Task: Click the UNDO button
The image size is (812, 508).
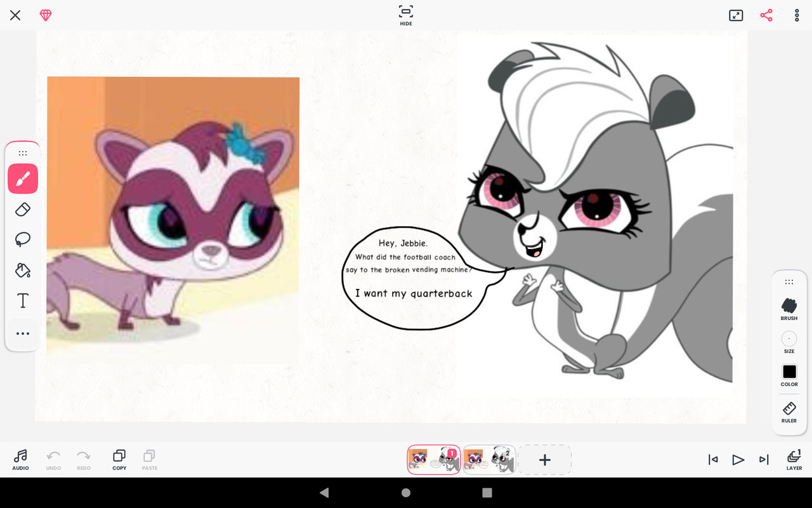Action: pyautogui.click(x=53, y=460)
